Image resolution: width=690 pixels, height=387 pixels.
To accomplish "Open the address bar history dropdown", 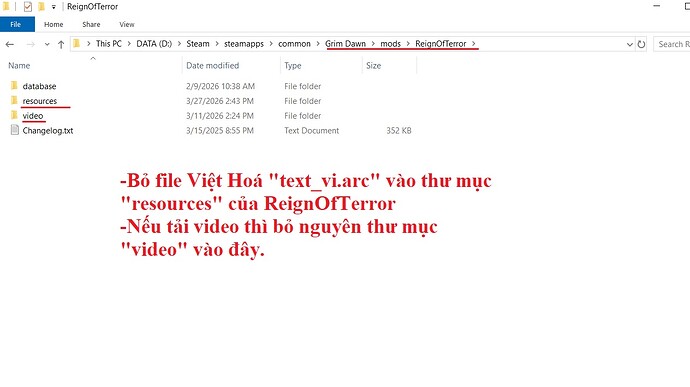I will click(629, 44).
